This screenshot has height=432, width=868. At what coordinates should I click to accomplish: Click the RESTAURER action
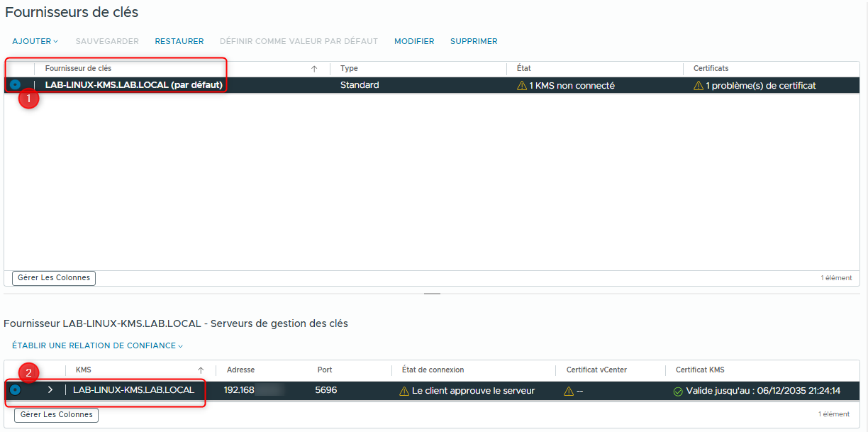coord(179,41)
